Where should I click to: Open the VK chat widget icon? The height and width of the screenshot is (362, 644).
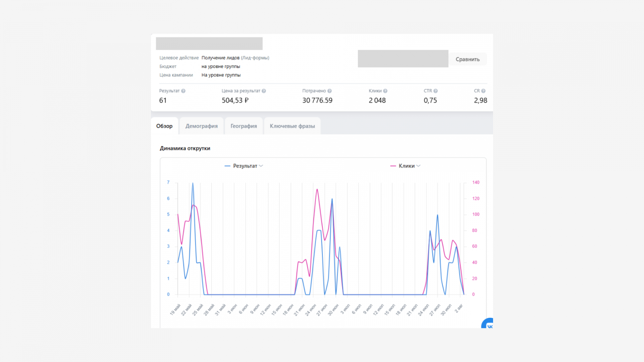(x=487, y=323)
